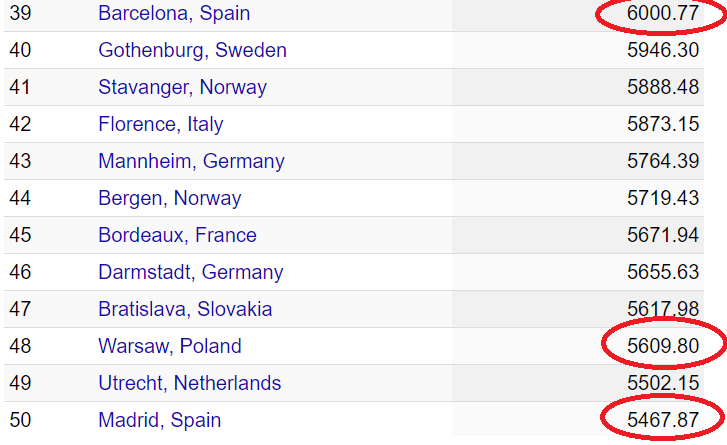This screenshot has width=727, height=445.
Task: Open Stavanger, Norway city page
Action: pos(182,88)
